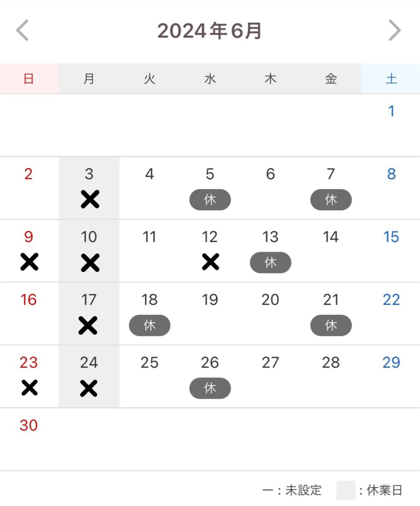The height and width of the screenshot is (506, 420).
Task: Click the X mark on June 17
Action: (88, 326)
